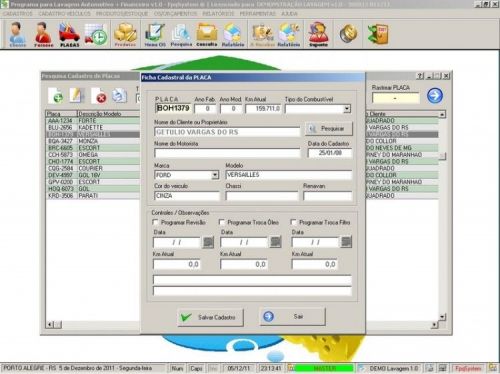Image resolution: width=500 pixels, height=374 pixels.
Task: Open the Produtos boxes icon
Action: [x=125, y=34]
